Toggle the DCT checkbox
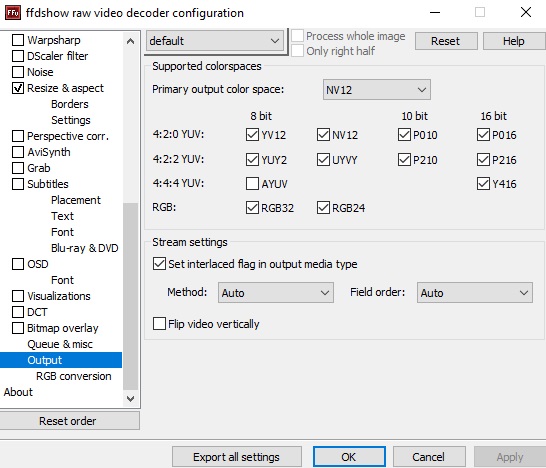 tap(18, 312)
